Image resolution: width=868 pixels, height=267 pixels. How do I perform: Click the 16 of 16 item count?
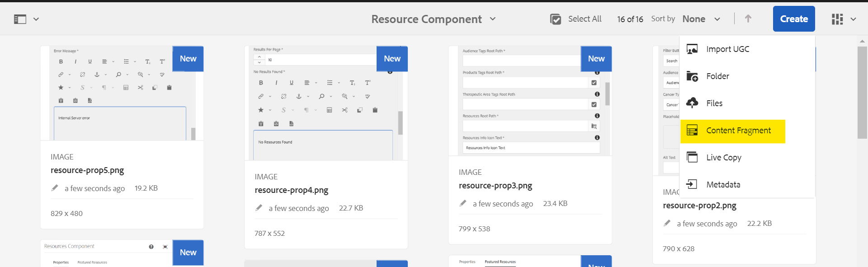630,19
